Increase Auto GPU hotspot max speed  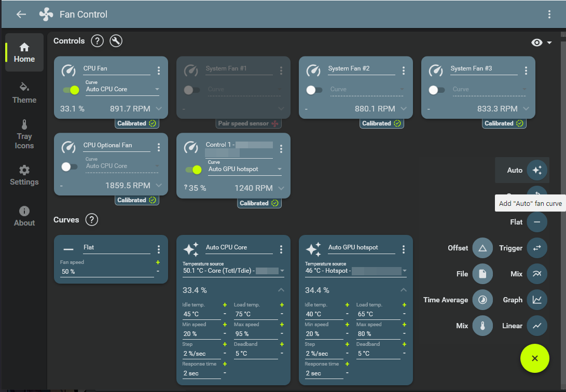404,325
